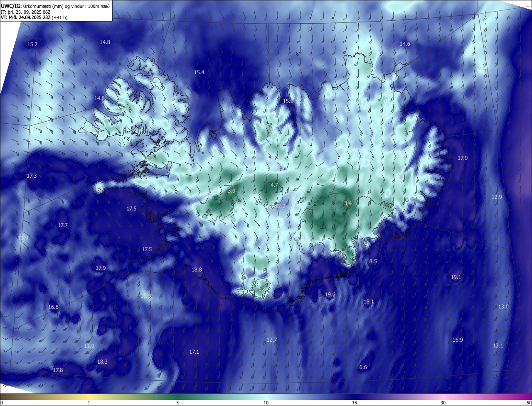Click the 12.9 value label
The height and width of the screenshot is (406, 532).
click(x=497, y=197)
